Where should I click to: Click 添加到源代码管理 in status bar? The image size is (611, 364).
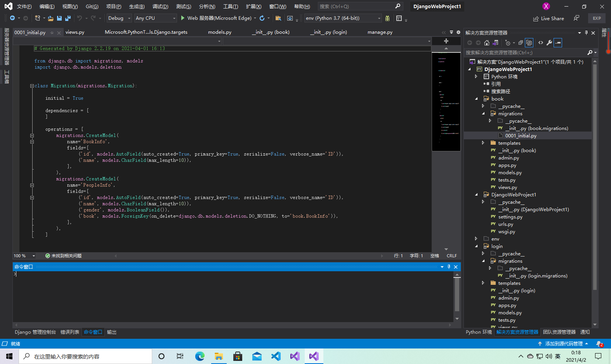[x=563, y=344]
